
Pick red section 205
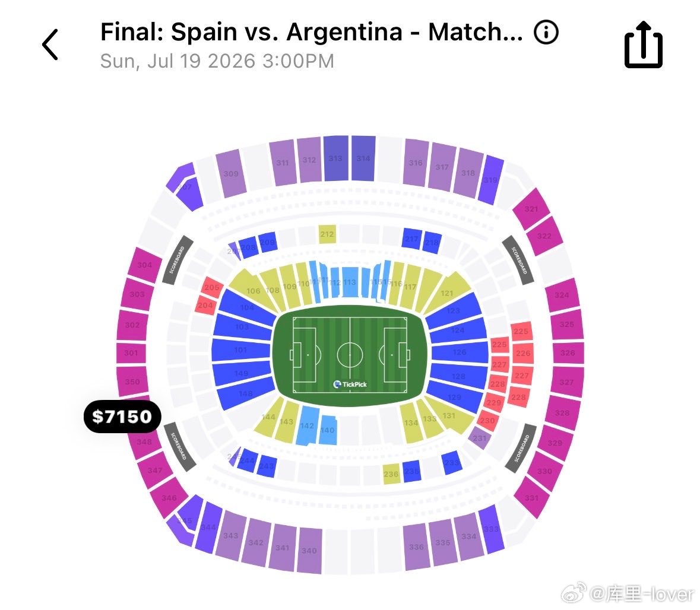point(212,287)
